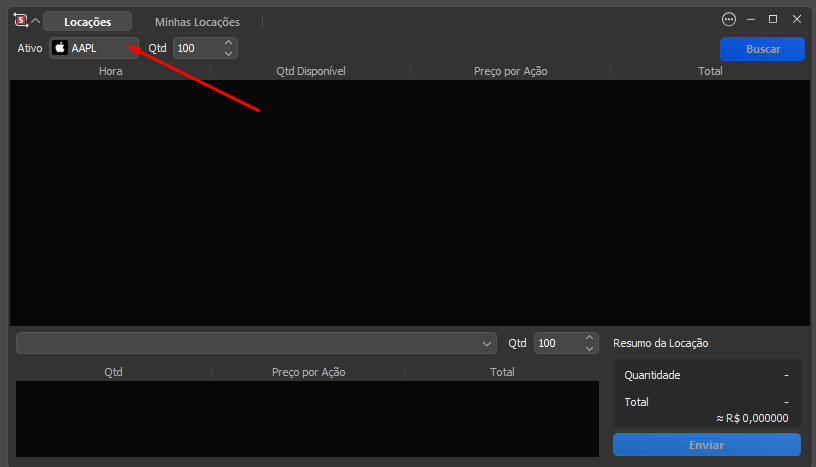This screenshot has width=816, height=467.
Task: Click the Apple logo in the Ativo field
Action: point(60,48)
